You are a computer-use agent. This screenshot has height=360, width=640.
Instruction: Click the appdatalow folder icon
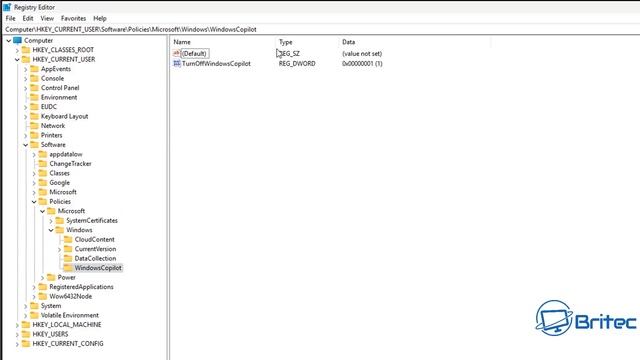pyautogui.click(x=43, y=154)
